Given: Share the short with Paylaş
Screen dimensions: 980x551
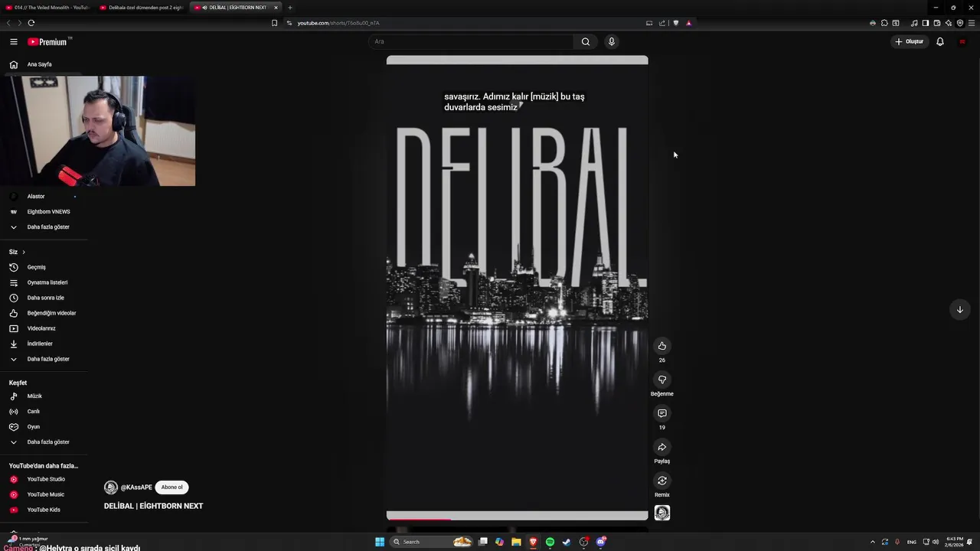Looking at the screenshot, I should [x=662, y=447].
